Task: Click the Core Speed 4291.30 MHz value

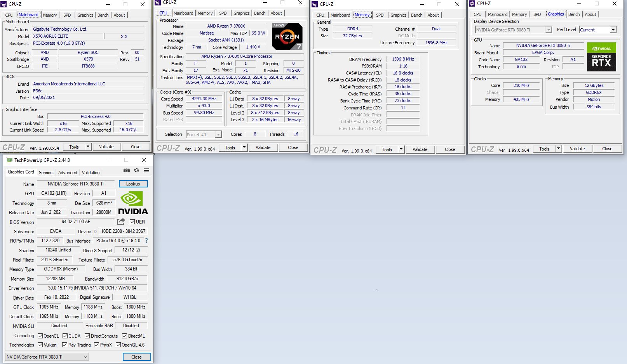Action: [x=204, y=99]
